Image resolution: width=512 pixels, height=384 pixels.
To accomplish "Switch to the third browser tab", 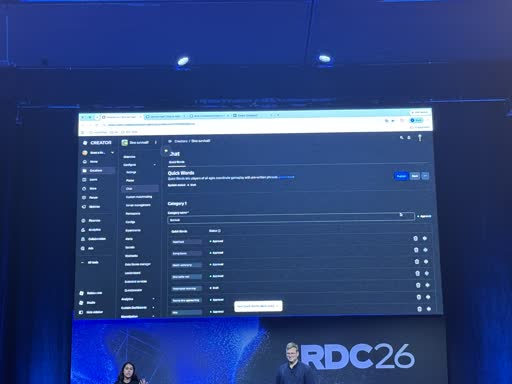I will (x=209, y=116).
